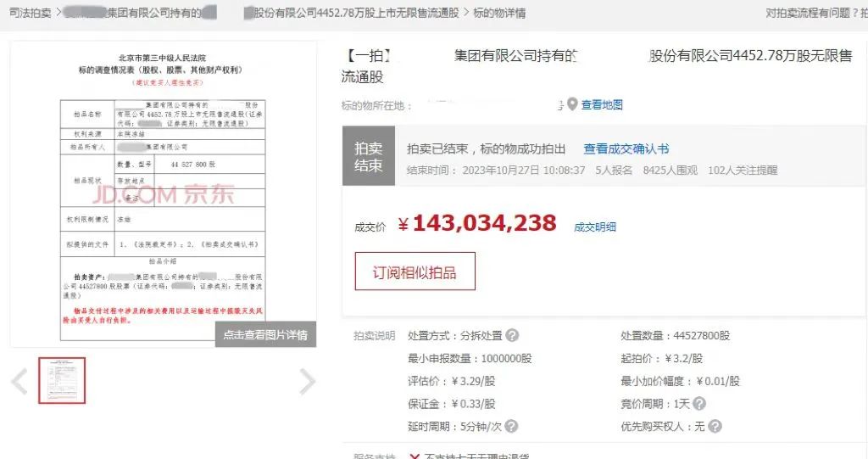Click 点击查看图片详情 overlay button

tap(265, 335)
